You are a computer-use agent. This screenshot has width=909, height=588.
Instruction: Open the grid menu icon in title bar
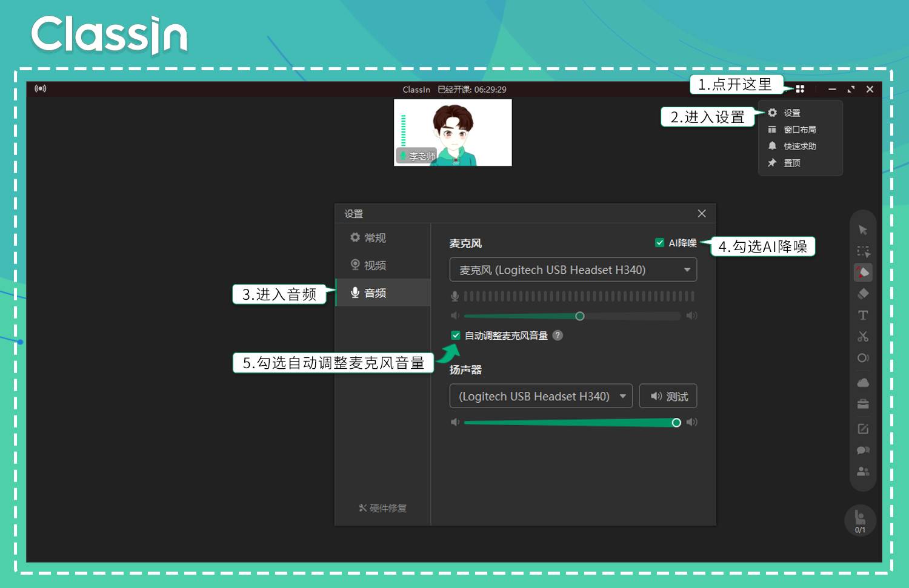(800, 89)
